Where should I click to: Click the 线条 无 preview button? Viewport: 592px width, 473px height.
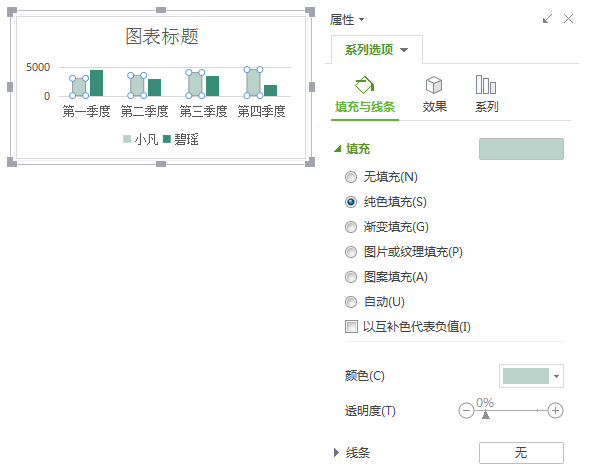(x=521, y=453)
